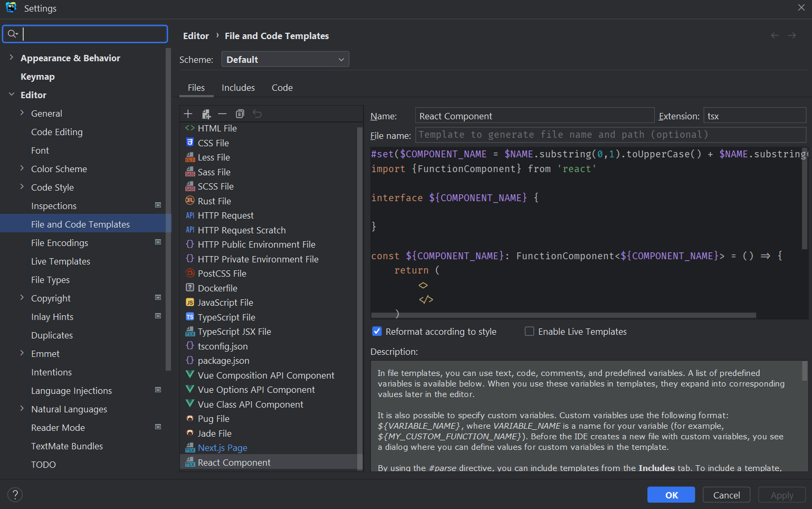Screen dimensions: 812x509
Task: Remove template using the minus icon
Action: pyautogui.click(x=222, y=114)
